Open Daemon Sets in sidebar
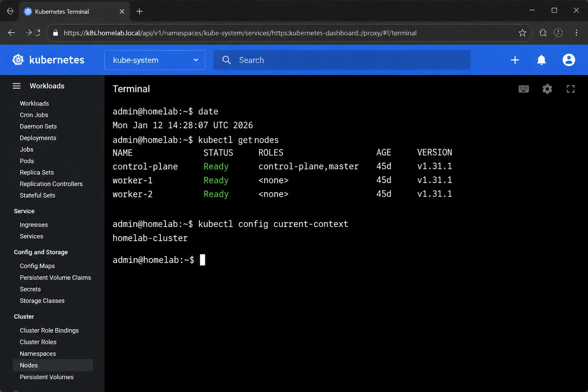588x392 pixels. point(38,126)
